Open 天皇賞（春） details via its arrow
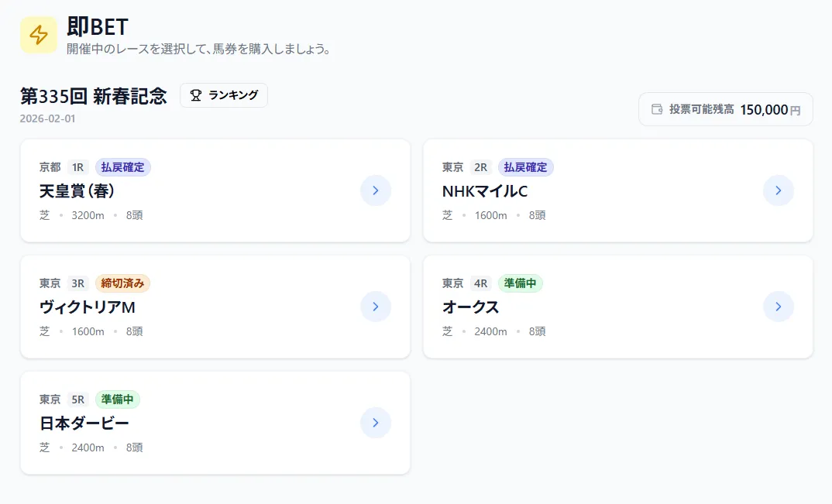The width and height of the screenshot is (832, 504). pos(376,190)
